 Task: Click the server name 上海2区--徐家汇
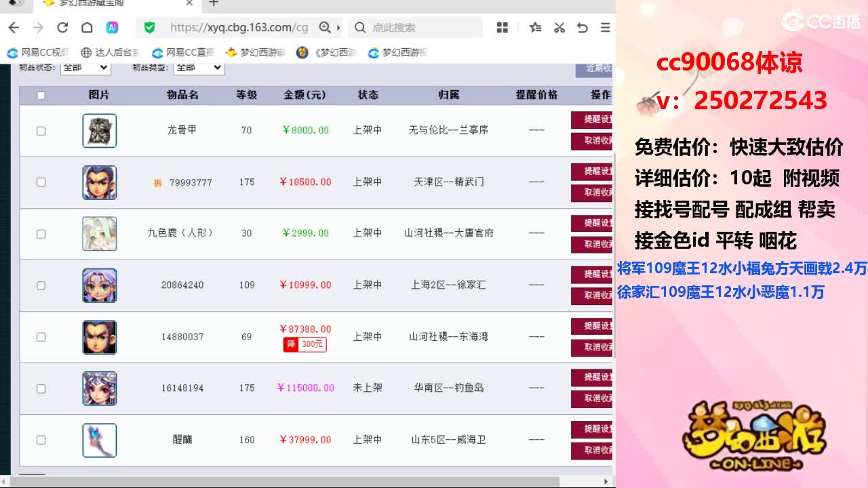(448, 285)
